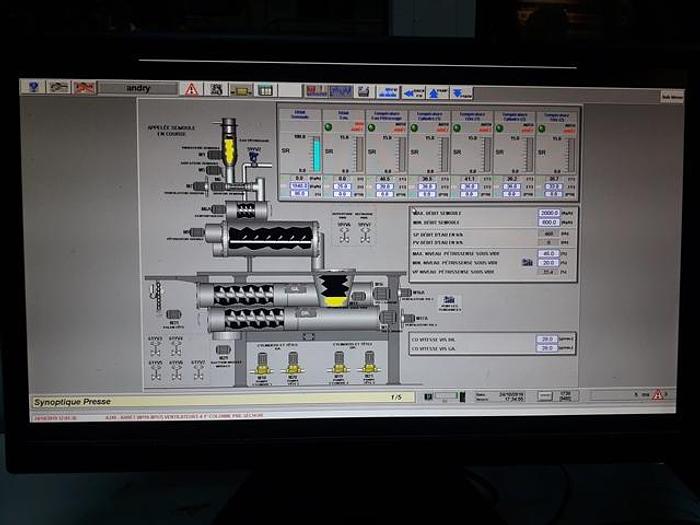Toggle green indicator in last temperature panel
Screen dimensions: 700x525
(543, 128)
